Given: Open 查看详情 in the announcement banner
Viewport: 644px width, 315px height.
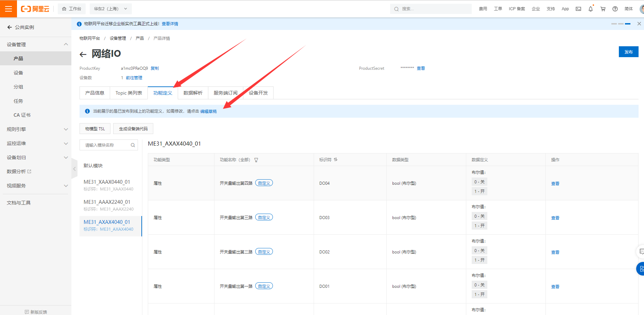Looking at the screenshot, I should 170,24.
